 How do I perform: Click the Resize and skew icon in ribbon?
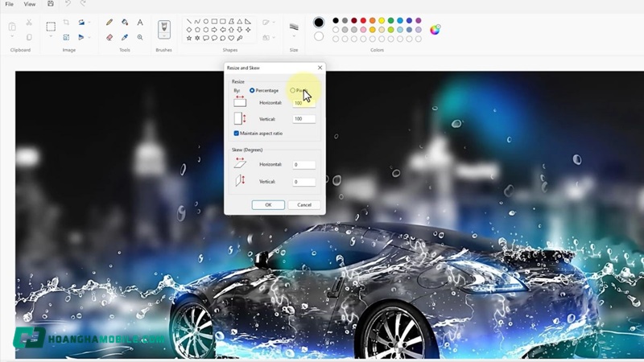(66, 37)
